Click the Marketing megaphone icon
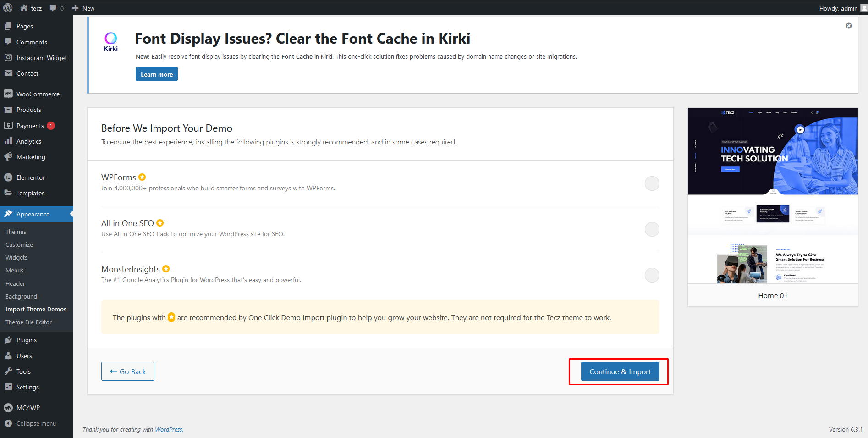The image size is (868, 438). [x=8, y=157]
